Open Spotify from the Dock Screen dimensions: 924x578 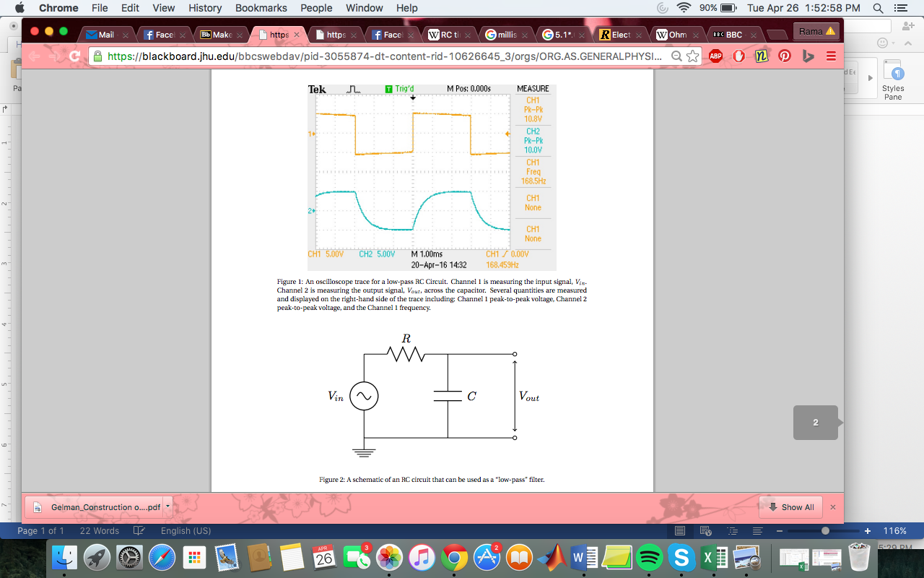point(648,557)
